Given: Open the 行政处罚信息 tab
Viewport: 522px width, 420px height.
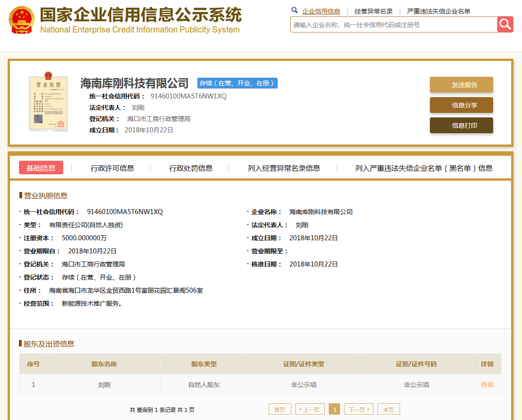Looking at the screenshot, I should [191, 168].
